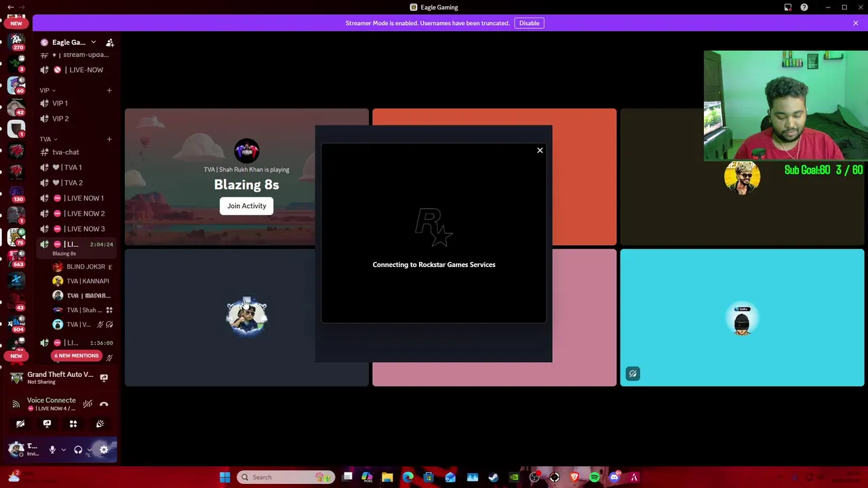Select user TVA | Shah in voice list
868x488 pixels.
[x=83, y=310]
